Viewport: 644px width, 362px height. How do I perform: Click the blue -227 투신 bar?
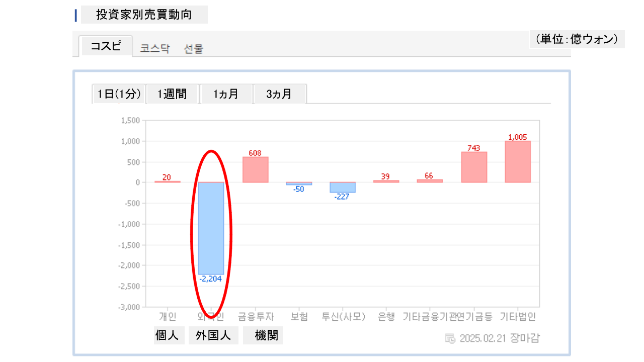pyautogui.click(x=342, y=187)
